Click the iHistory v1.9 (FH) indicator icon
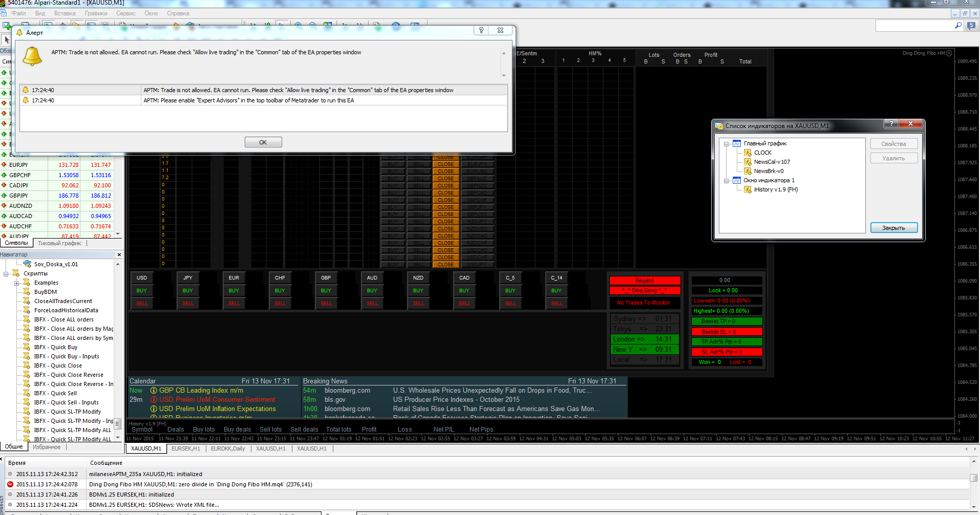 pos(748,189)
